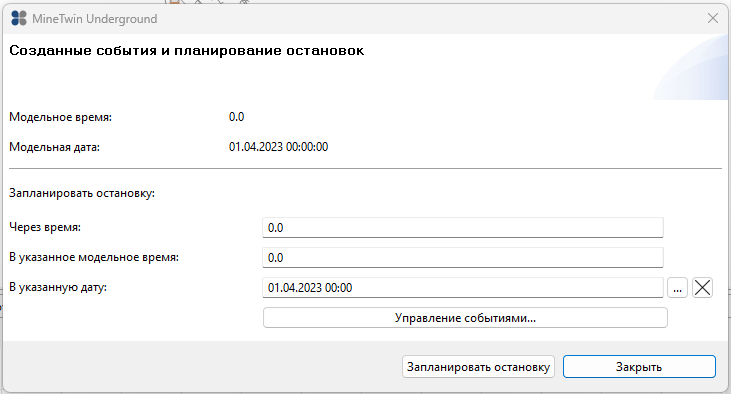731x394 pixels.
Task: Select the Модельное время value 0.0
Action: (x=236, y=117)
